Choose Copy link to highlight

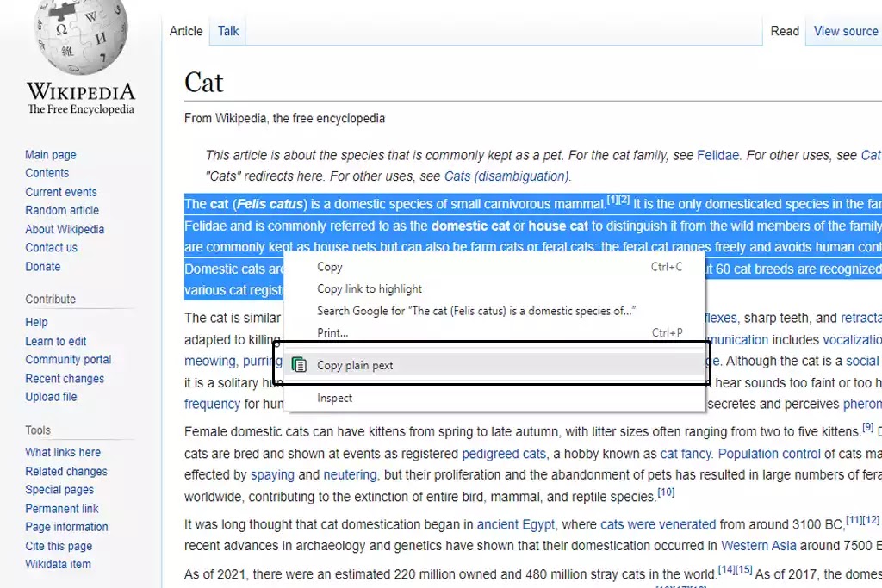click(495, 289)
